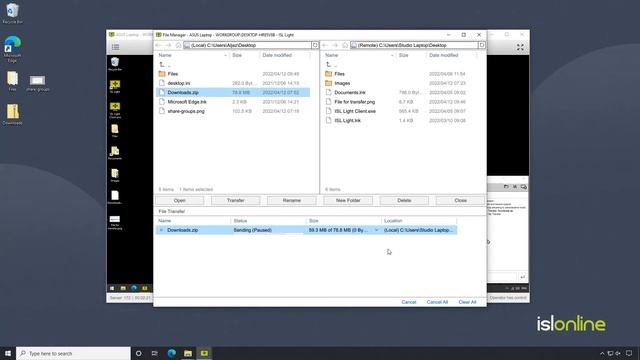Viewport: 640px width, 360px height.
Task: Click the Delete button
Action: coord(404,200)
